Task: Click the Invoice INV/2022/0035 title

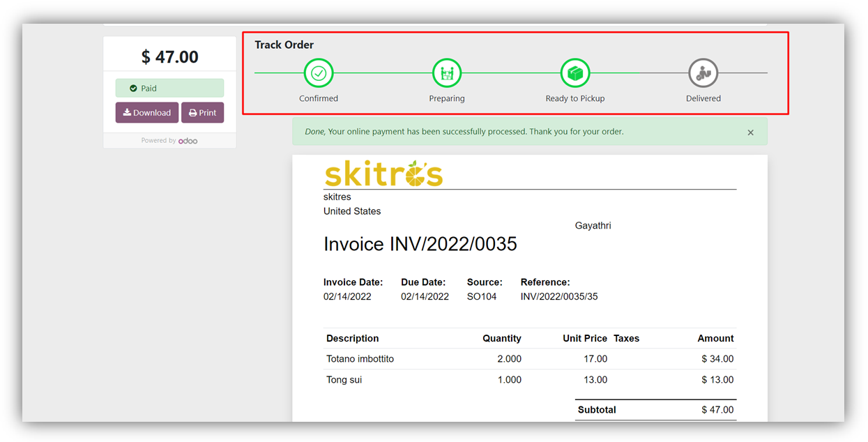Action: point(420,244)
